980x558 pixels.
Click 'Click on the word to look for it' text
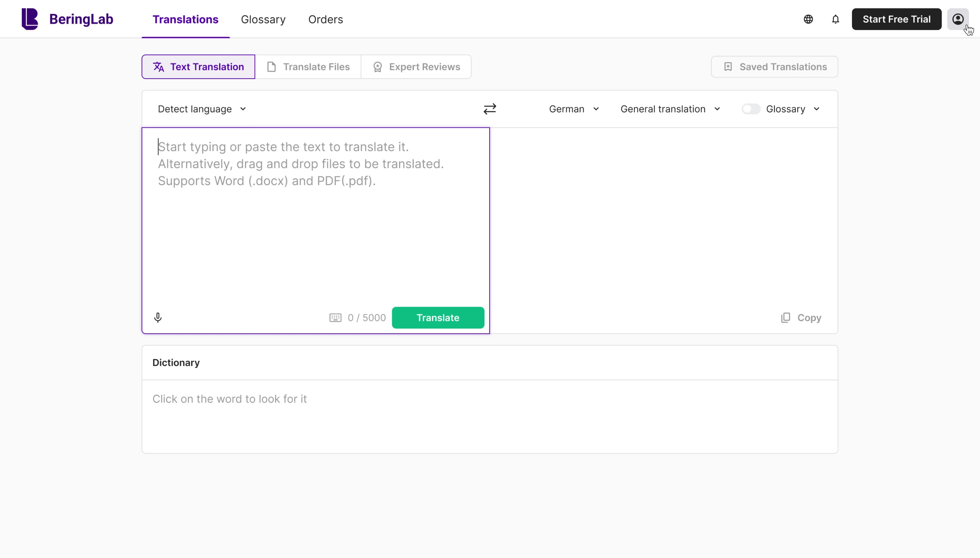pyautogui.click(x=229, y=399)
